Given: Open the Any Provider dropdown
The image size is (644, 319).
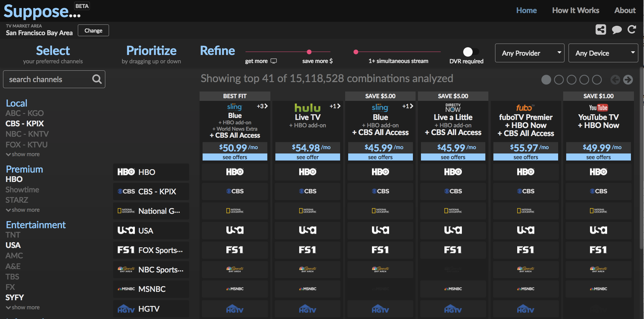Looking at the screenshot, I should tap(530, 53).
